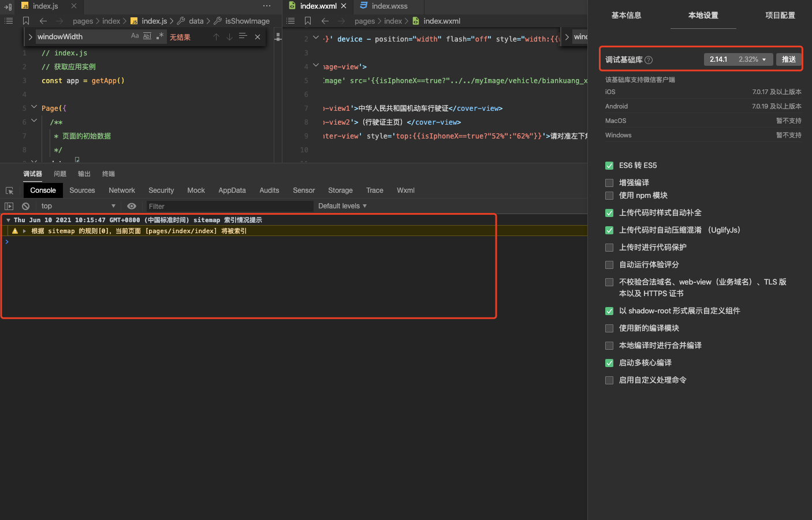Open the Console devtools tab
This screenshot has height=520, width=812.
[43, 190]
